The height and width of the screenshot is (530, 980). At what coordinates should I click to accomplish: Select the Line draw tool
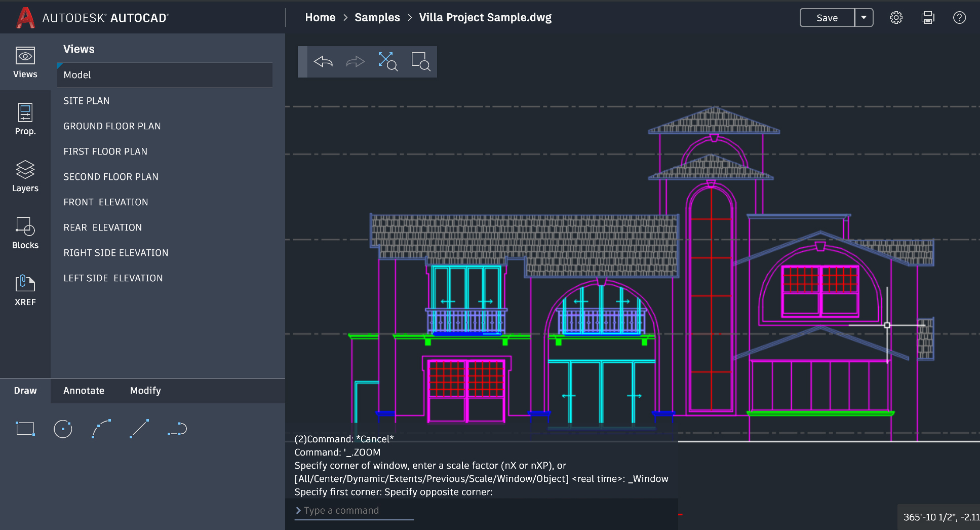click(139, 429)
